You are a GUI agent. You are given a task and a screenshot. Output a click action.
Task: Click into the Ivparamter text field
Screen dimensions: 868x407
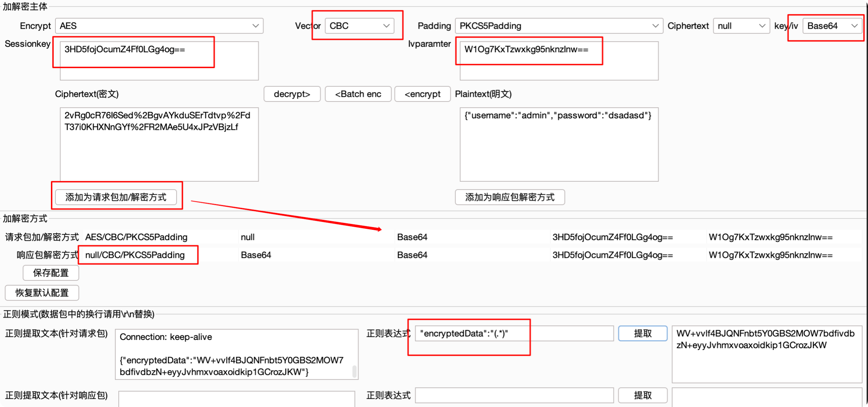558,61
